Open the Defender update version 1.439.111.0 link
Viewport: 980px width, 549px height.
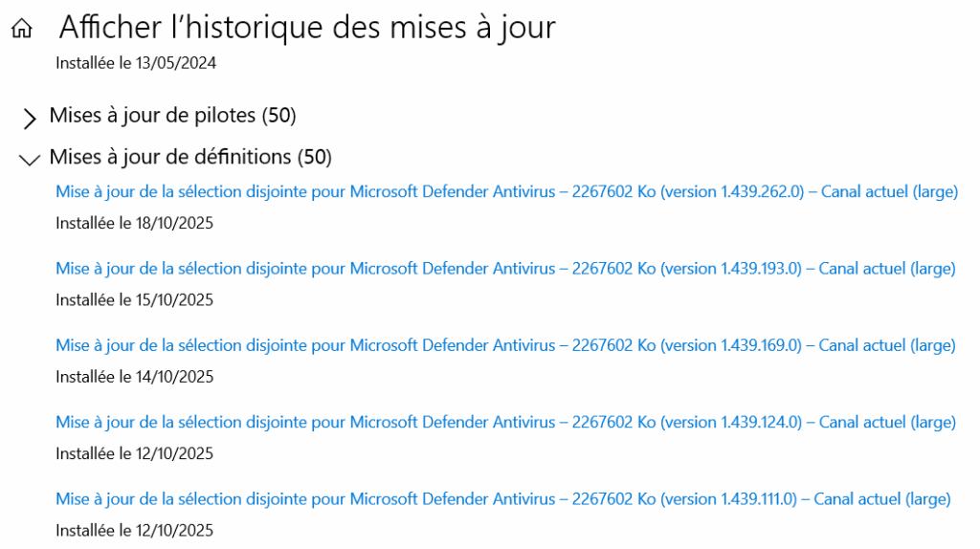(x=502, y=498)
